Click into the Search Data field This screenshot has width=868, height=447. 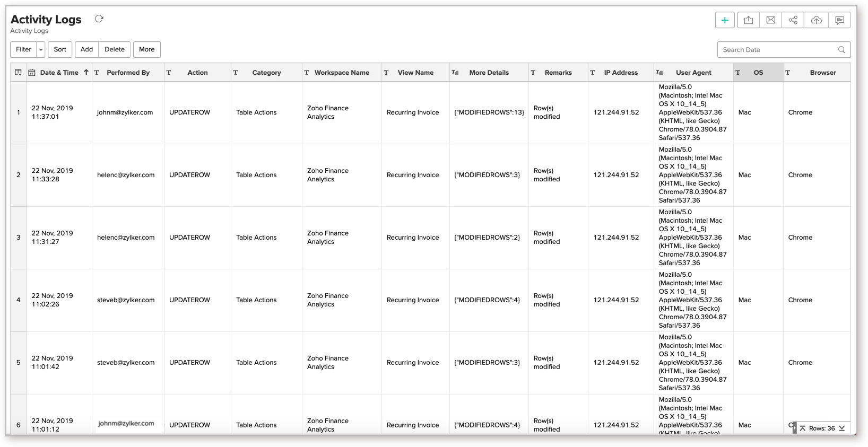pos(776,50)
